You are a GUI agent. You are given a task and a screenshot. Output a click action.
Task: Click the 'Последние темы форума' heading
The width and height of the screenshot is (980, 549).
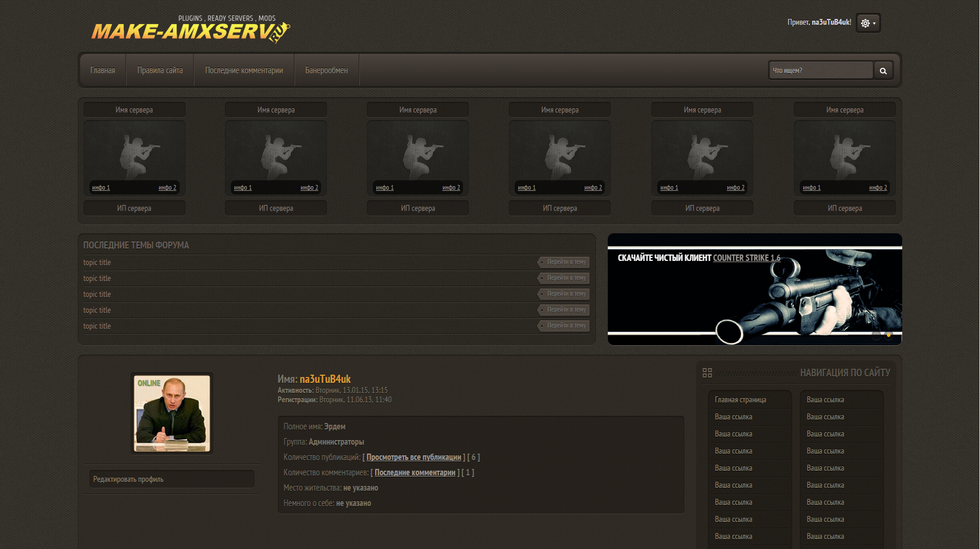[x=136, y=245]
